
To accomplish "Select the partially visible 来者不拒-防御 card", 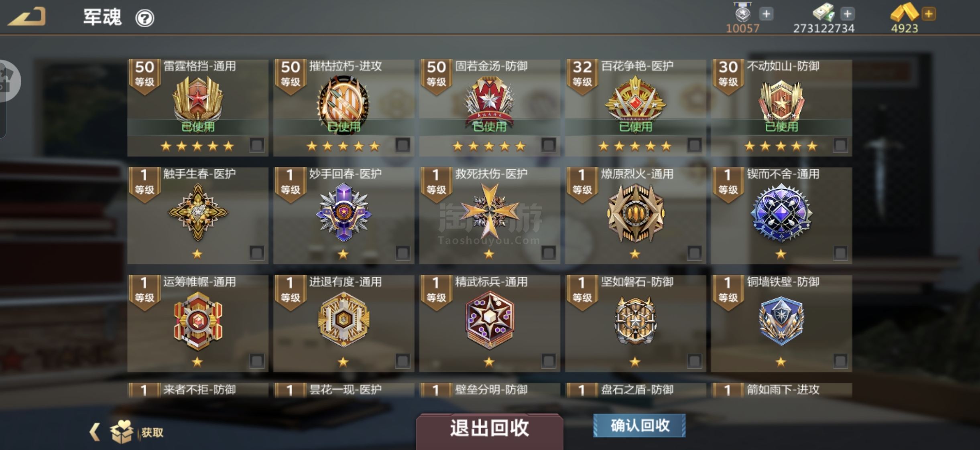I will pos(198,390).
